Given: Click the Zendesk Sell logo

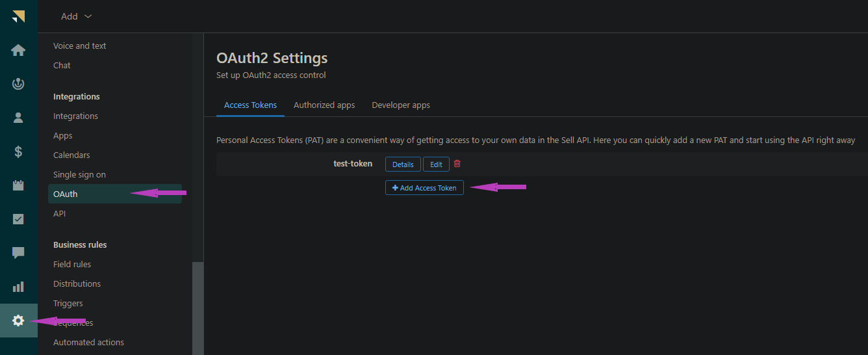Looking at the screenshot, I should tap(18, 16).
